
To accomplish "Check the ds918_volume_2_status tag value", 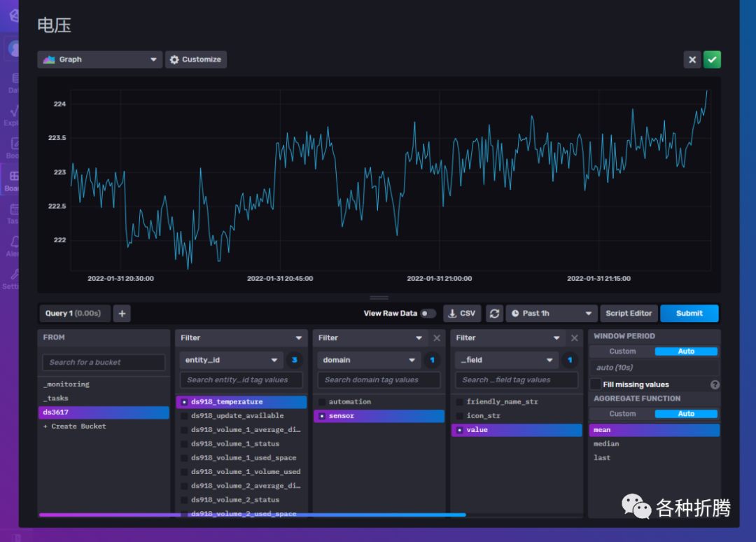I will [241, 499].
